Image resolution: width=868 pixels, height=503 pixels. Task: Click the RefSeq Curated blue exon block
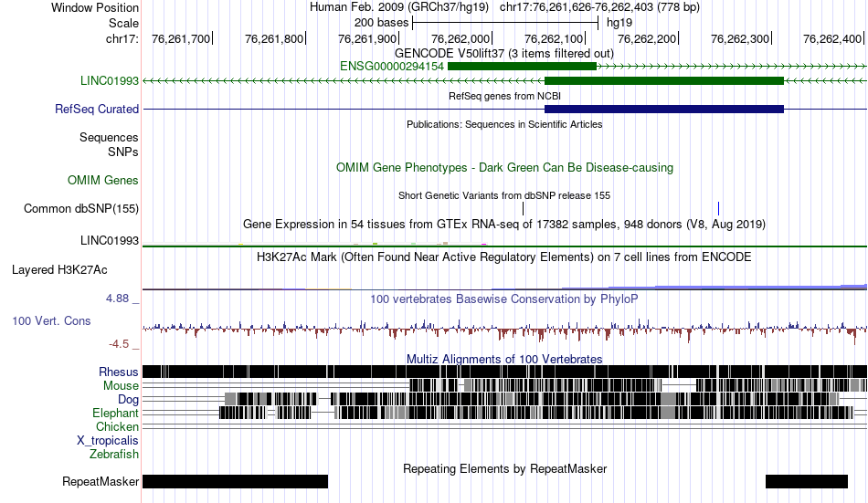(664, 109)
